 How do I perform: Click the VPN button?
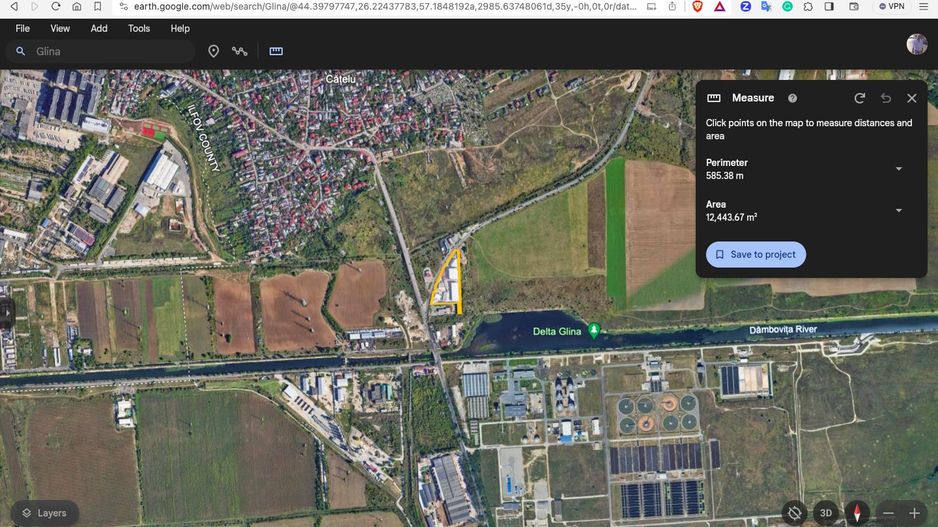(x=891, y=7)
